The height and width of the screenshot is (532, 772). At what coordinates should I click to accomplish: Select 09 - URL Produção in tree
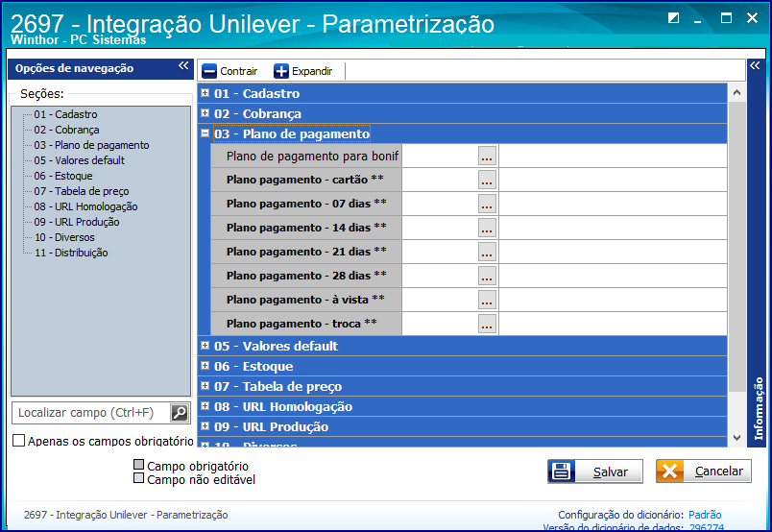(76, 222)
